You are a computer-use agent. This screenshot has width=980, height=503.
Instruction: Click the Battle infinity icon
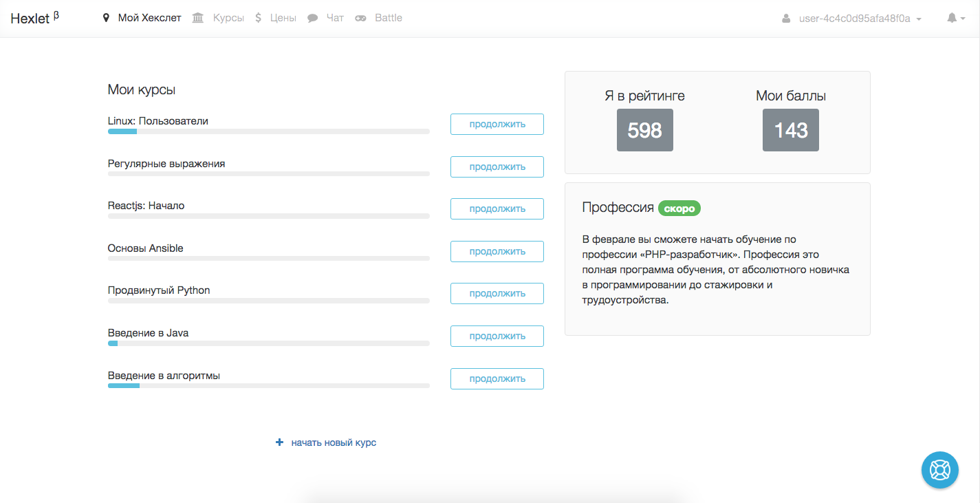pyautogui.click(x=360, y=17)
